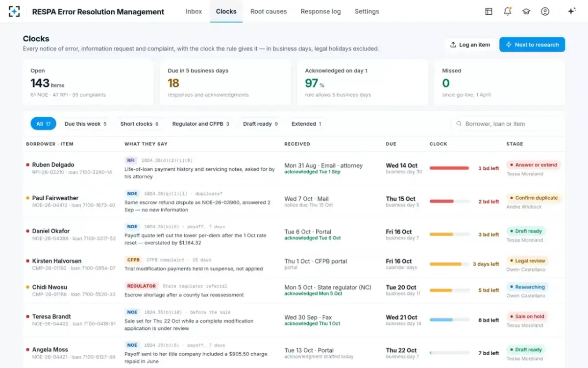Viewport: 588px width, 368px height.
Task: Filter by Extended chip
Action: point(306,124)
